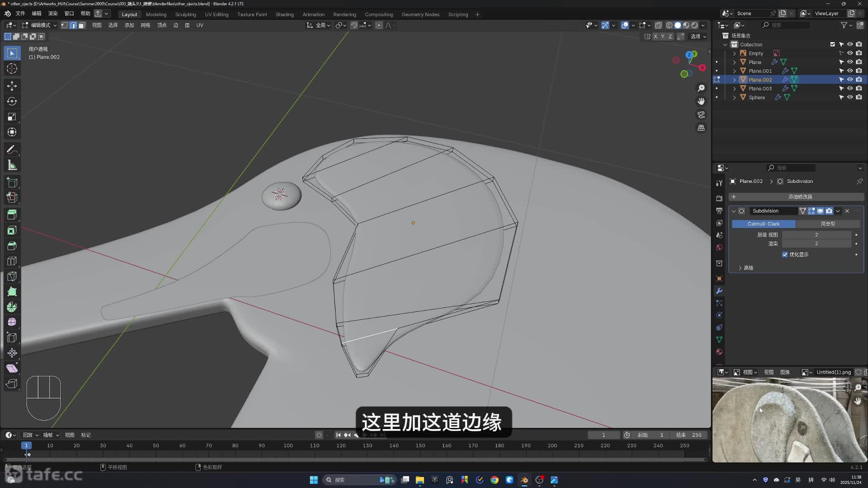The height and width of the screenshot is (488, 868).
Task: Open Google Chrome from the taskbar
Action: pyautogui.click(x=495, y=480)
